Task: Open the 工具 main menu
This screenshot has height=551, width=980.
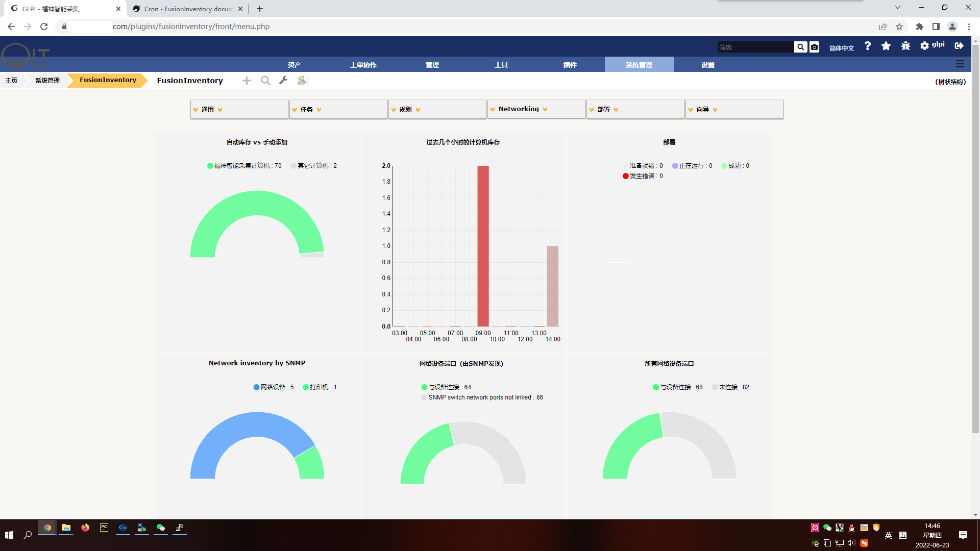Action: tap(501, 65)
